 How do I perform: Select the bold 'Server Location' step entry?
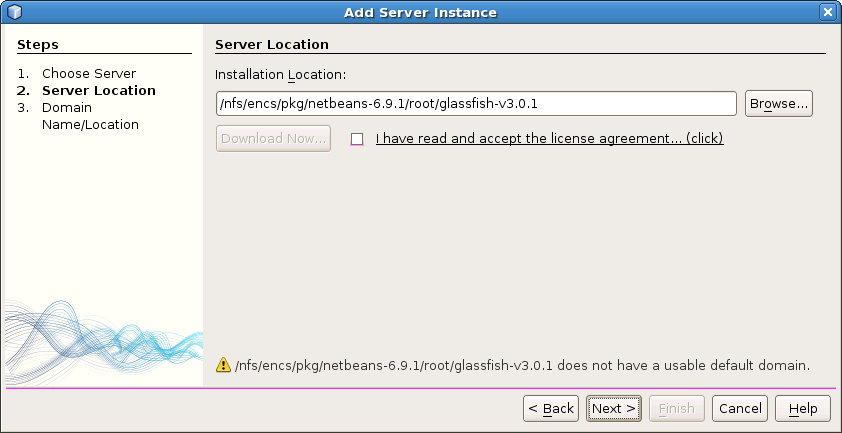pos(99,90)
